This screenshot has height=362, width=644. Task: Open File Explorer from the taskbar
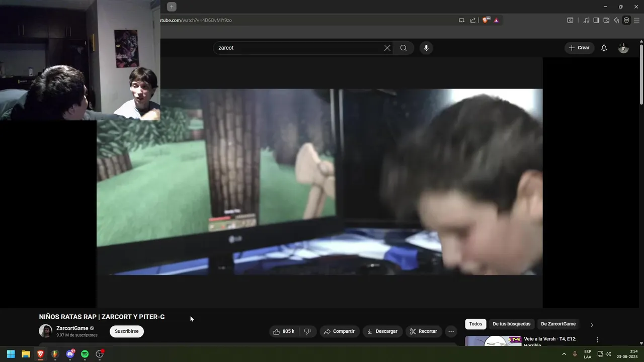pos(26,354)
